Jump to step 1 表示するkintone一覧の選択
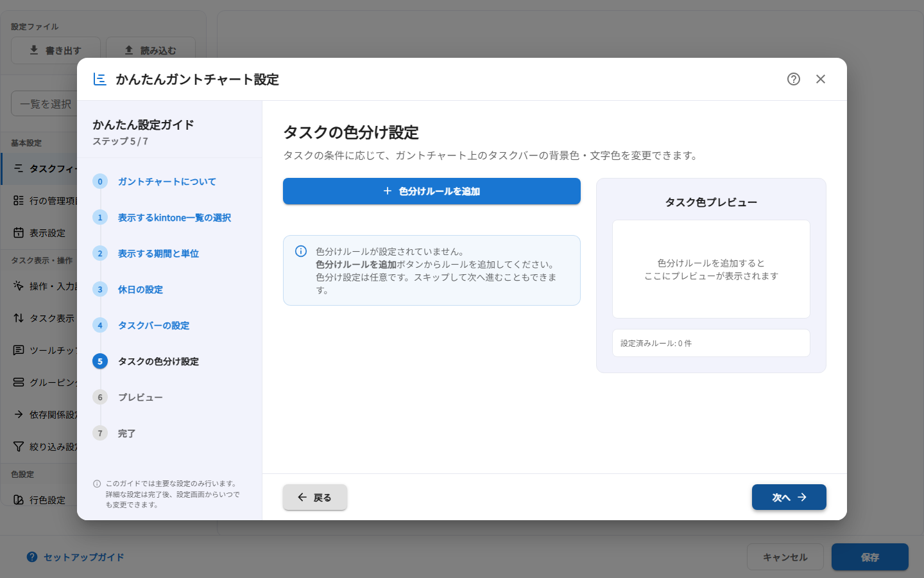924x578 pixels. pos(175,218)
